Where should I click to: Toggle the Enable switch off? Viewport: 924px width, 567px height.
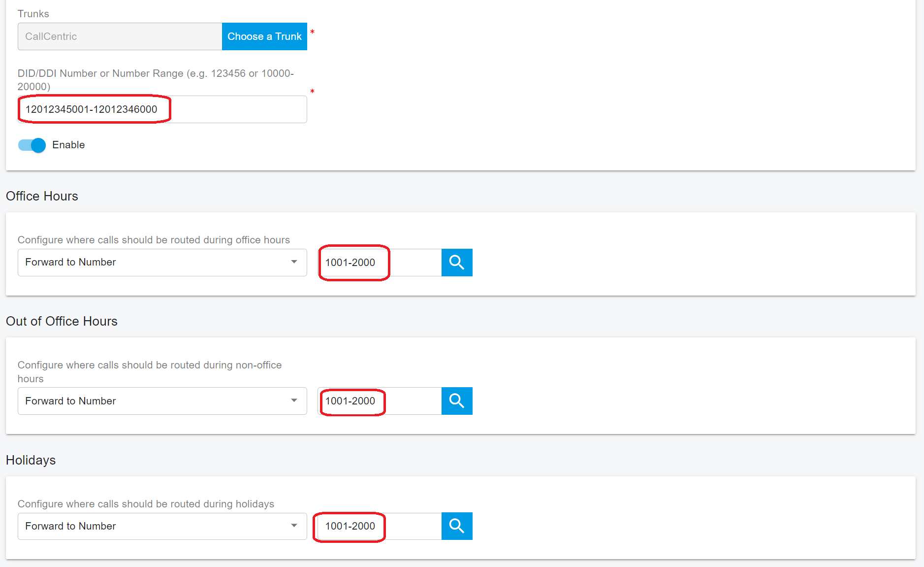[32, 145]
